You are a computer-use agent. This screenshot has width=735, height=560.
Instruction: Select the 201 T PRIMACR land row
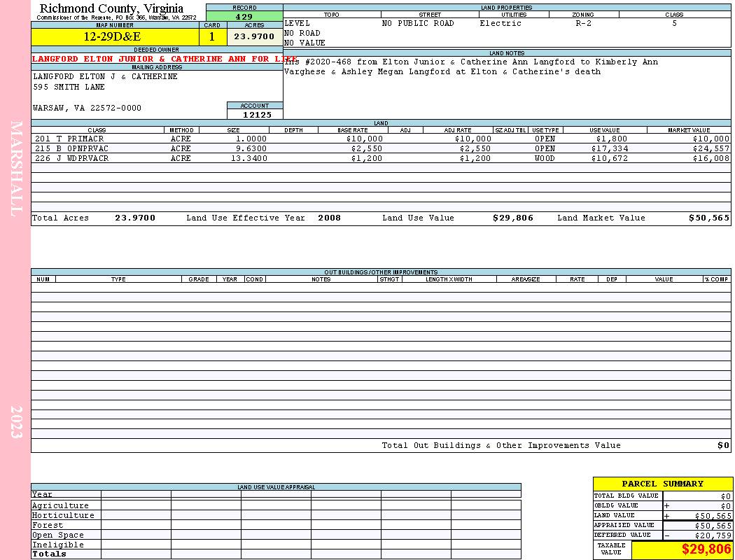pyautogui.click(x=381, y=139)
